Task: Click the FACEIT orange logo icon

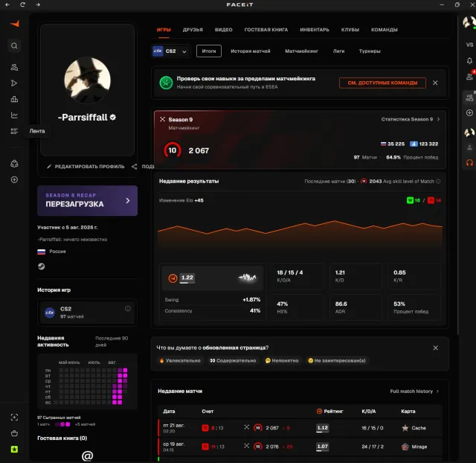Action: pos(15,23)
